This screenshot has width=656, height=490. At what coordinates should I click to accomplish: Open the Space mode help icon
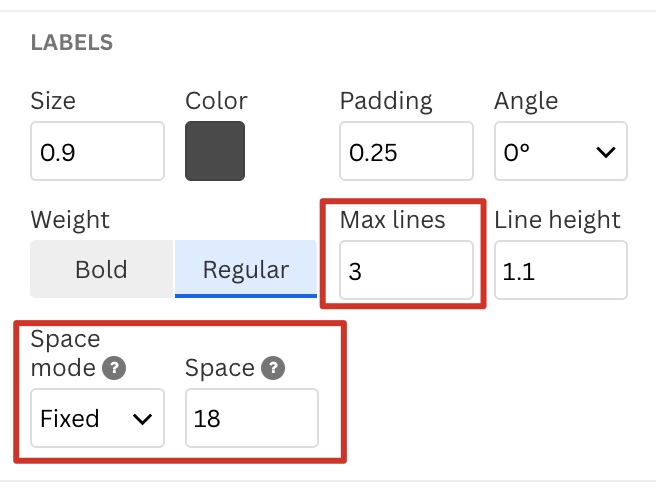click(114, 368)
